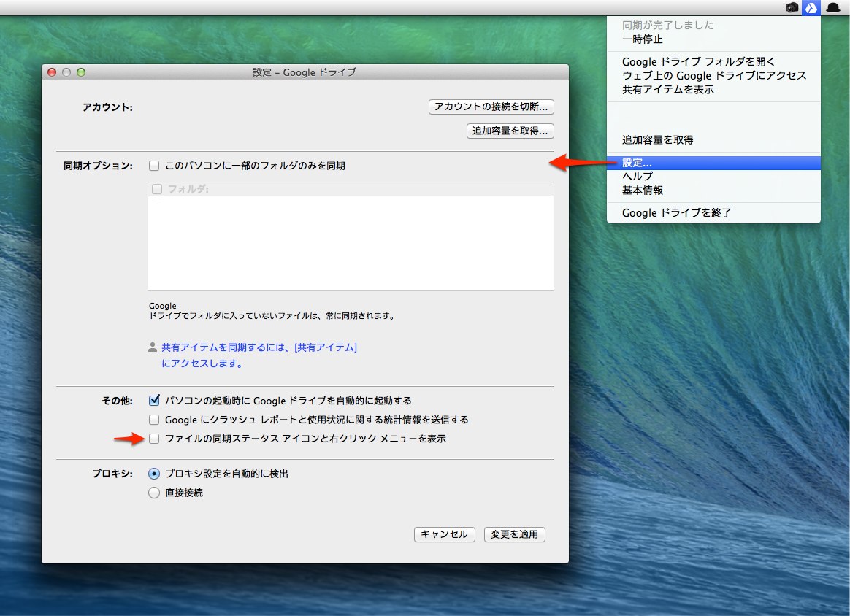Enable crash report statistics sending checkbox
Image resolution: width=850 pixels, height=616 pixels.
click(154, 420)
